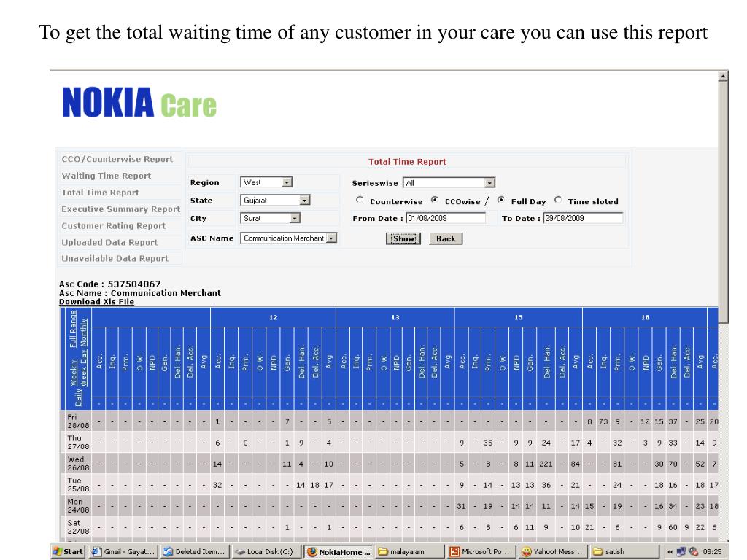Switch to Full Range view link
The height and width of the screenshot is (560, 747).
point(73,328)
